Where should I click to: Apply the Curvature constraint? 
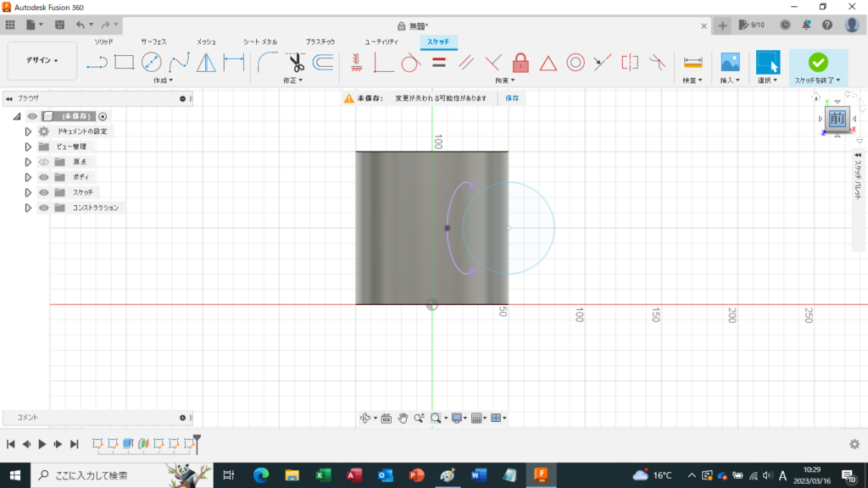tap(657, 63)
